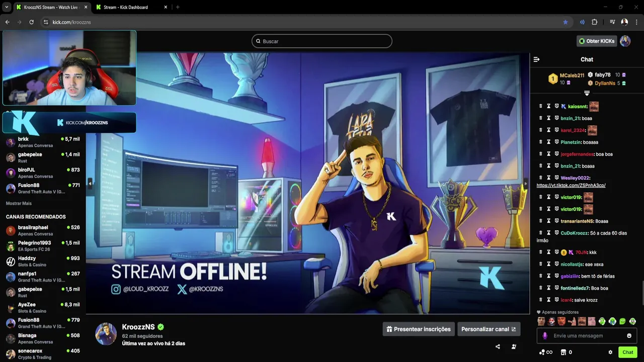Screen dimensions: 644x362
Task: Timeout fontinelledz7 via the hourglass icon
Action: click(x=549, y=289)
